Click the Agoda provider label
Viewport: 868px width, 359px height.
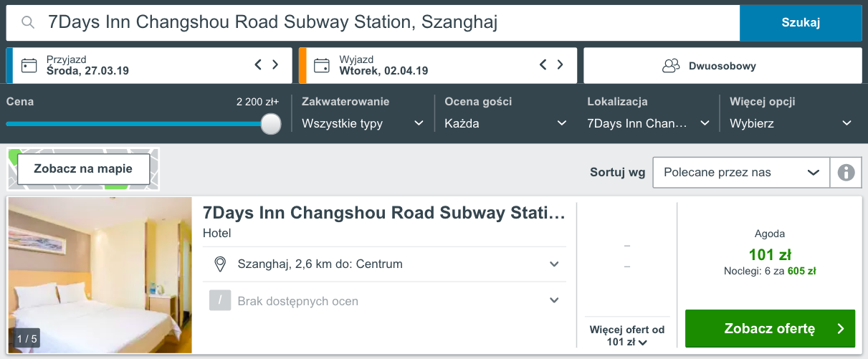[770, 234]
